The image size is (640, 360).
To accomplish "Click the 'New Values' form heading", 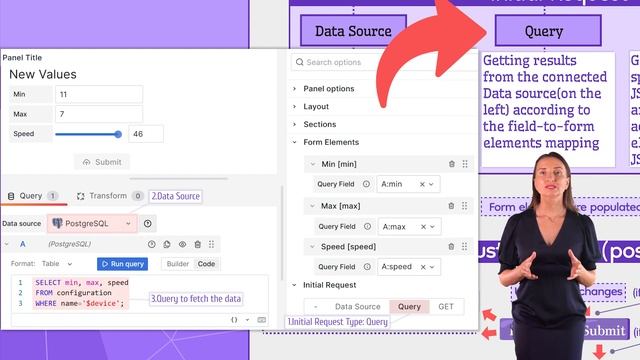I will tap(43, 74).
